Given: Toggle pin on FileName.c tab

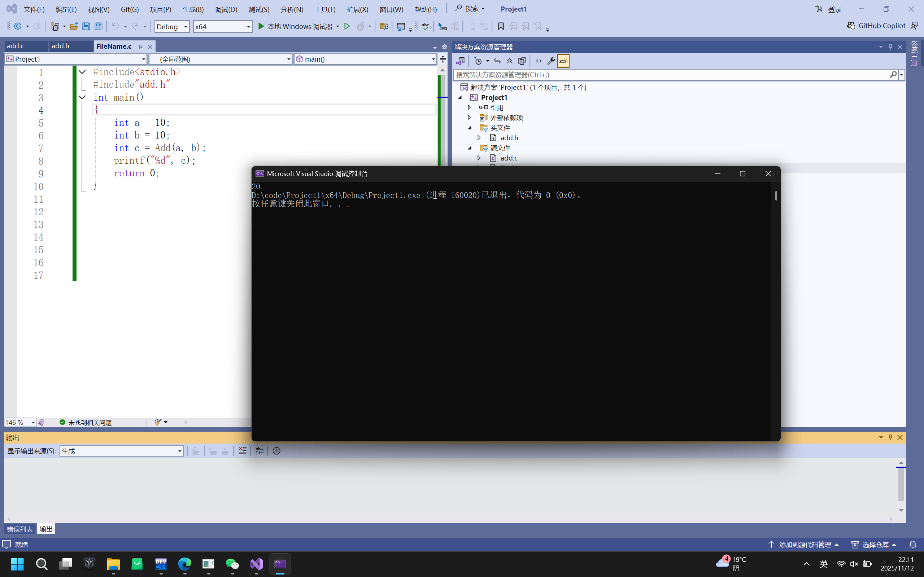Looking at the screenshot, I should [140, 47].
